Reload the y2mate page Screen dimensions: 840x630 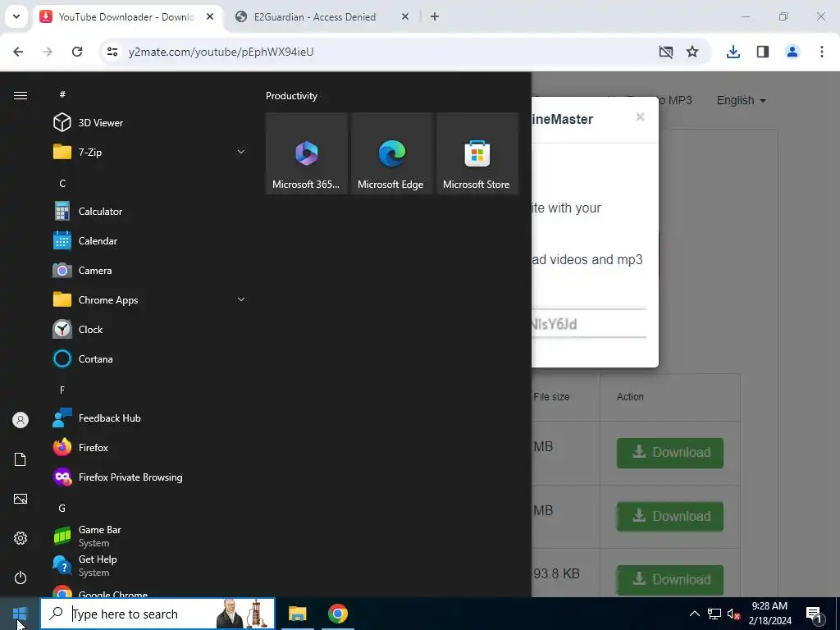pyautogui.click(x=77, y=52)
